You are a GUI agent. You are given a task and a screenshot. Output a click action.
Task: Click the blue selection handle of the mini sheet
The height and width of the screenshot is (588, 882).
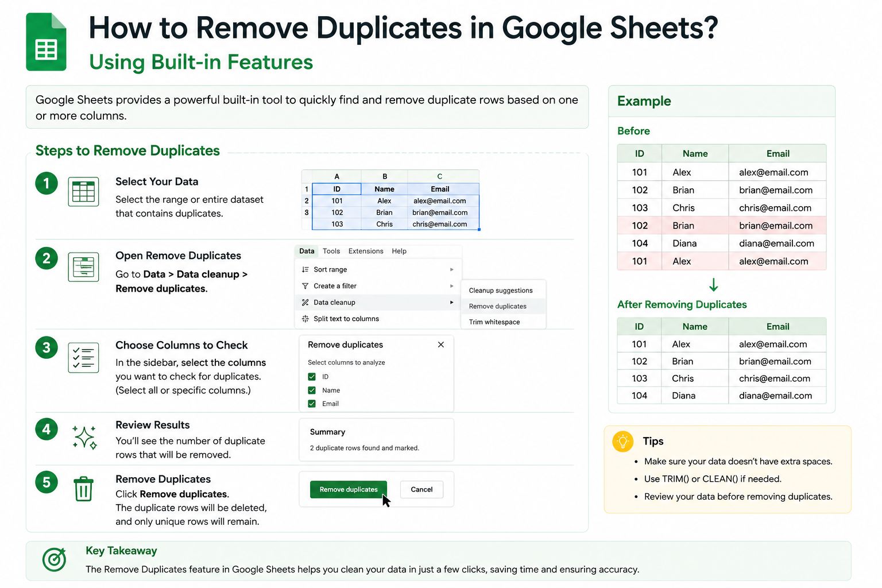point(479,230)
